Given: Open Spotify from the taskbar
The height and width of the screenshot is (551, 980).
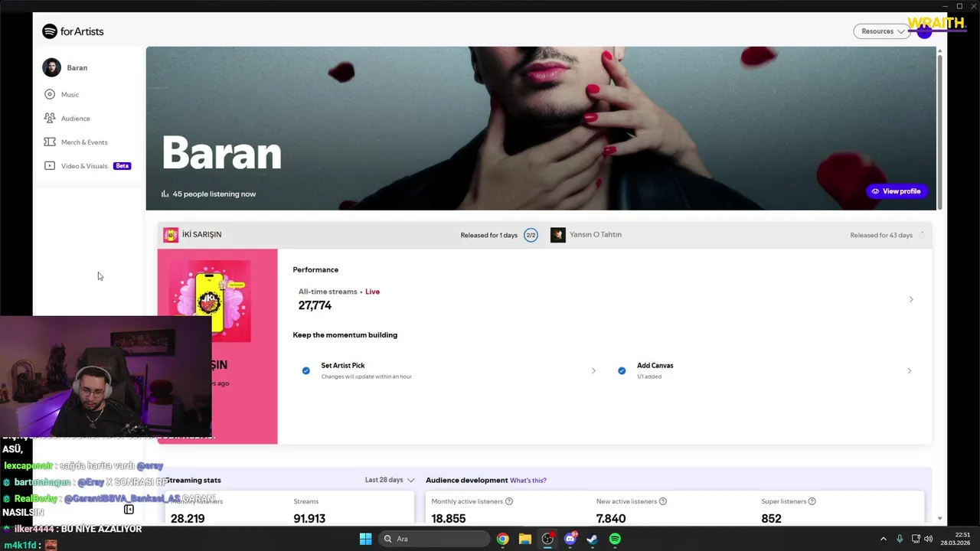Looking at the screenshot, I should pyautogui.click(x=615, y=539).
